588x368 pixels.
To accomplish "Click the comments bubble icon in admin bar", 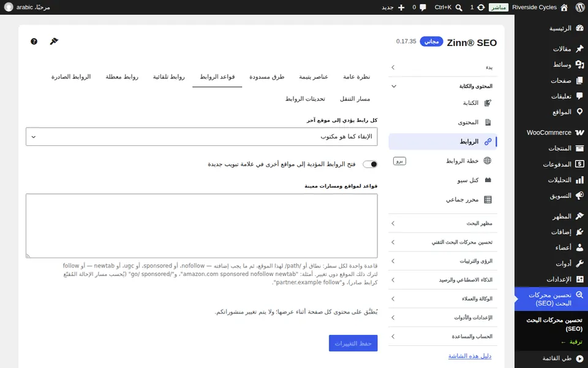I will (423, 7).
